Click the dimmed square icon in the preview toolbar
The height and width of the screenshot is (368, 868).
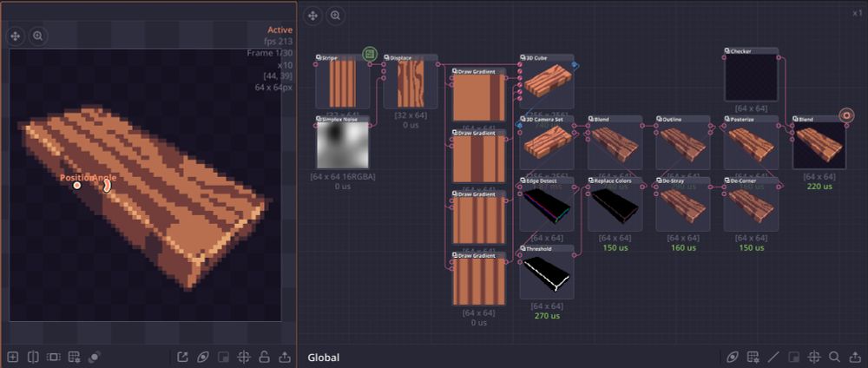tap(224, 357)
